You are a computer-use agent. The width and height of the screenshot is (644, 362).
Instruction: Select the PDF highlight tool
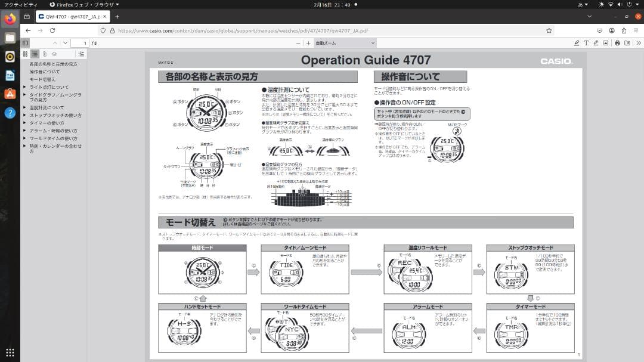577,43
